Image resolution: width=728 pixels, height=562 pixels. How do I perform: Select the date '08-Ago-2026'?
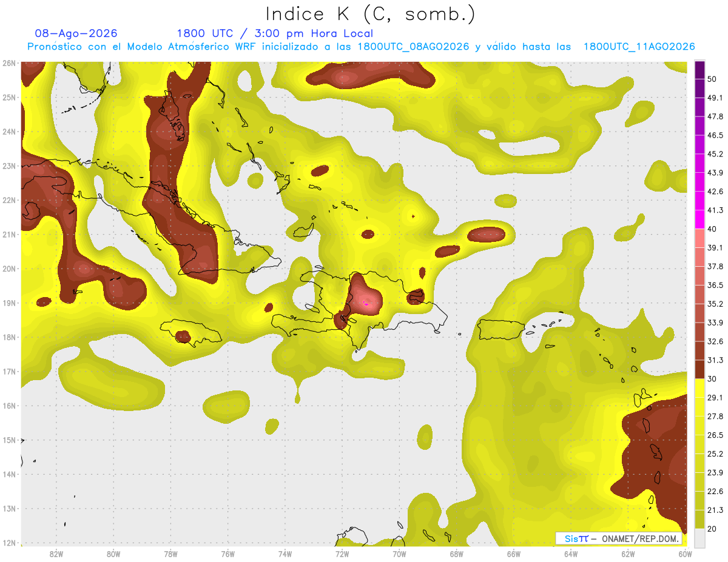(76, 33)
